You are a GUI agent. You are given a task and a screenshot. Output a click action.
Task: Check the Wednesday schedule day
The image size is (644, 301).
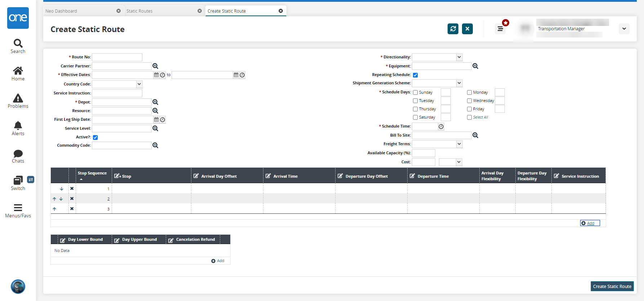click(x=469, y=101)
